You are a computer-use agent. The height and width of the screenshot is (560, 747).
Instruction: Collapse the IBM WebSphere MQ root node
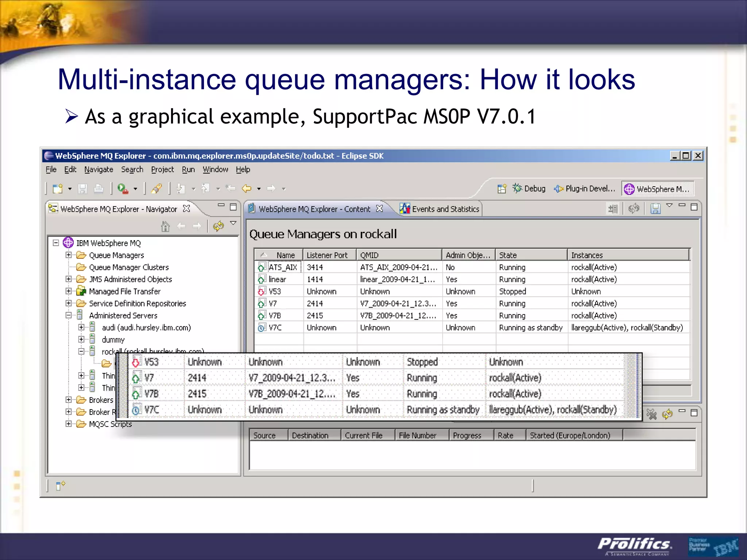point(56,243)
